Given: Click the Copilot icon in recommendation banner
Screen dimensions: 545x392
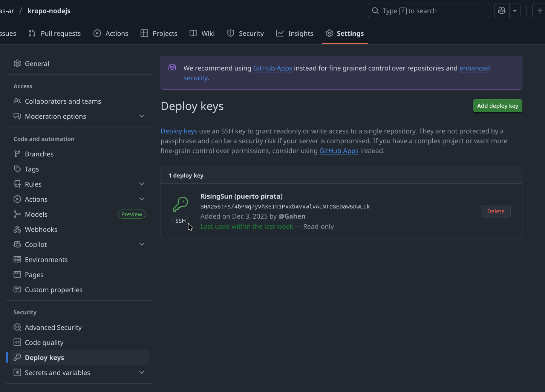Looking at the screenshot, I should click(x=172, y=67).
